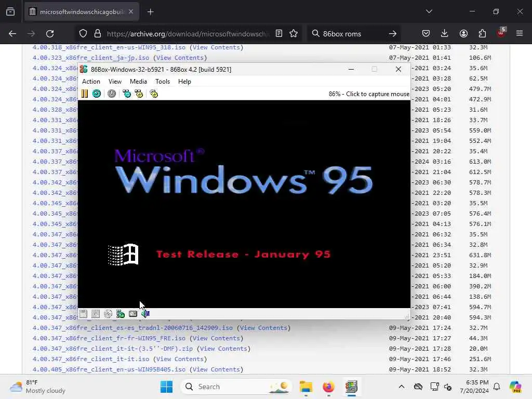Screen dimensions: 532x399
Task: Click View Contents for the ja-jp.iso row
Action: (180, 58)
